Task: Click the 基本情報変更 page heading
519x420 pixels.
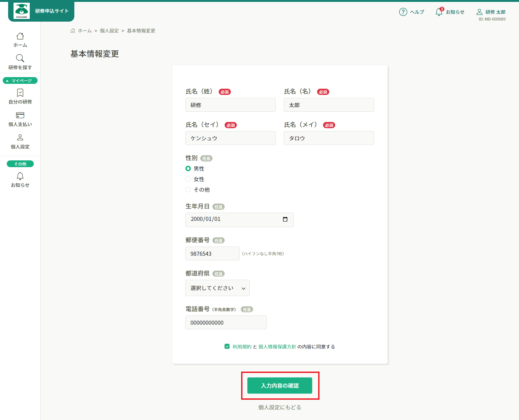Action: pyautogui.click(x=95, y=54)
